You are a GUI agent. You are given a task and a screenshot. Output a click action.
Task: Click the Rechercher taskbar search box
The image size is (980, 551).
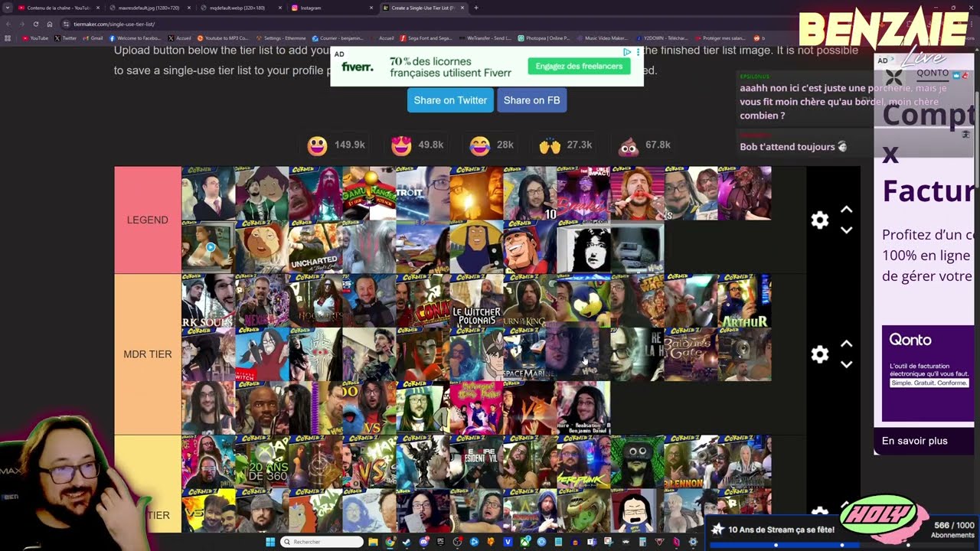click(x=322, y=542)
